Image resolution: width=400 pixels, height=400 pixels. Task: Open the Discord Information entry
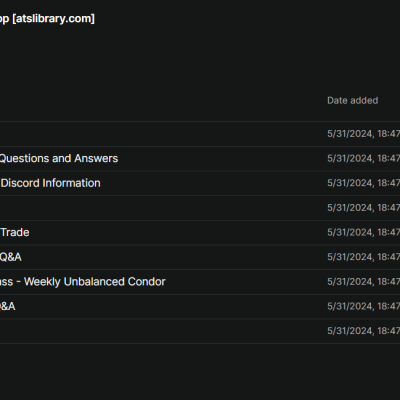pyautogui.click(x=50, y=183)
